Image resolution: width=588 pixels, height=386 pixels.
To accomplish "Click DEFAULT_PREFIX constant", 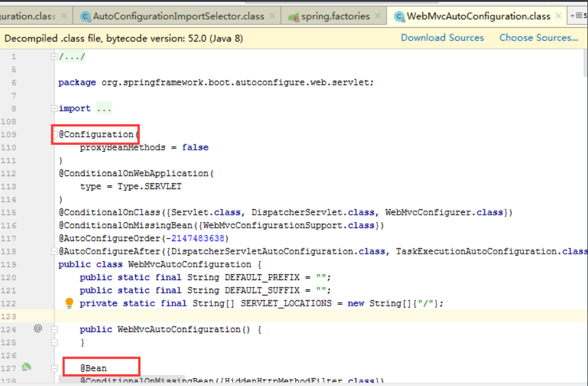I will (x=262, y=278).
